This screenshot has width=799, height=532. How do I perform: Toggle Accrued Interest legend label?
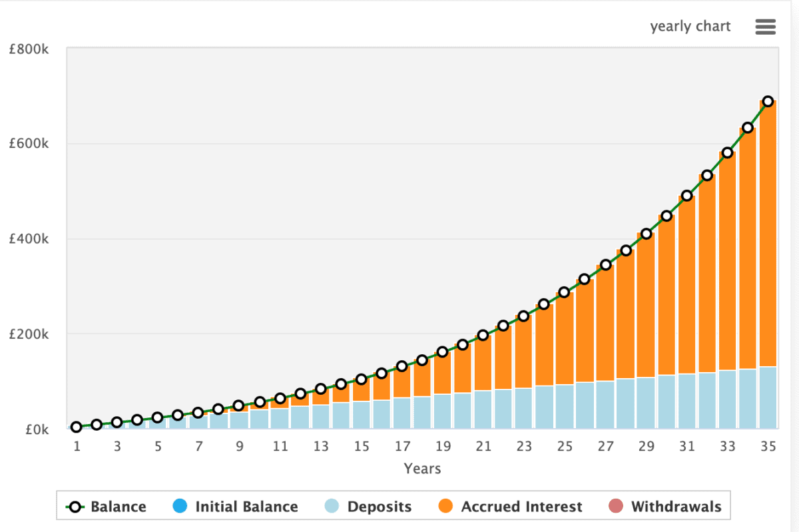pyautogui.click(x=521, y=507)
